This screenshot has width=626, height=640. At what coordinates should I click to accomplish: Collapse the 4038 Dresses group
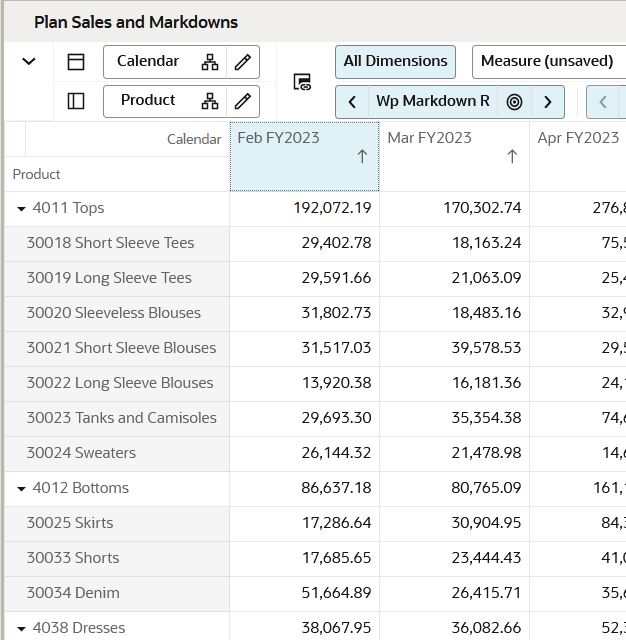tap(21, 629)
